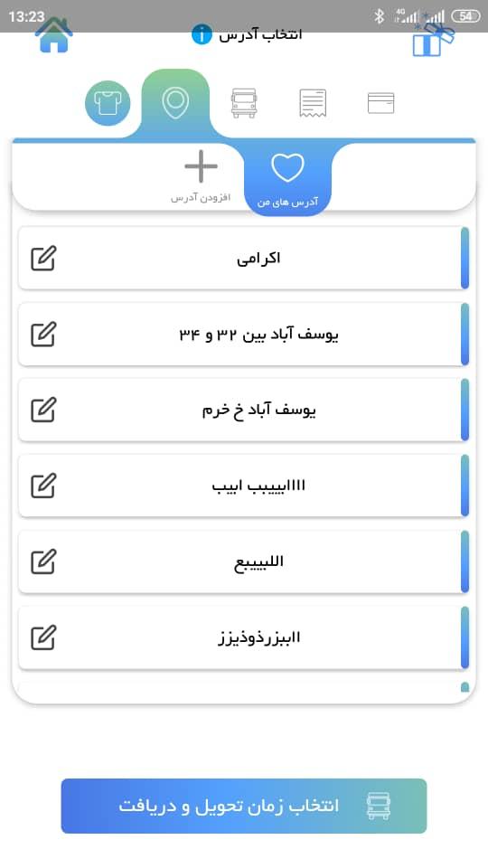Tap the انتخاب آدرس title text

pyautogui.click(x=260, y=35)
